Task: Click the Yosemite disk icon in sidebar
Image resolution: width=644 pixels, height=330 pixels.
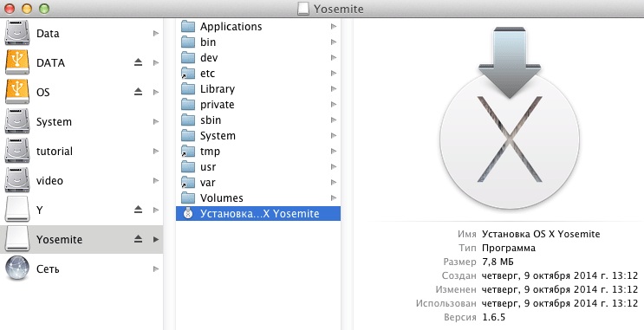Action: click(16, 239)
